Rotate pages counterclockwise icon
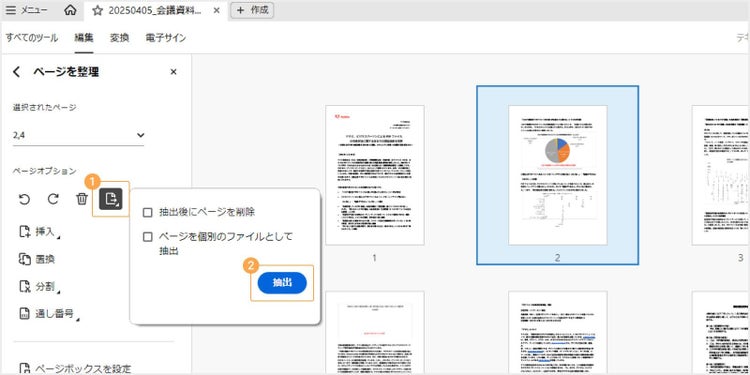 tap(24, 199)
